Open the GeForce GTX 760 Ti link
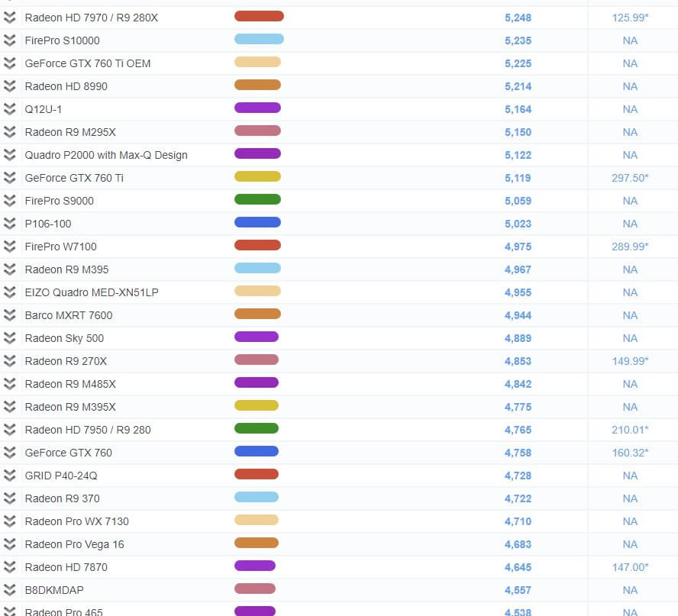Image resolution: width=678 pixels, height=616 pixels. pyautogui.click(x=74, y=178)
